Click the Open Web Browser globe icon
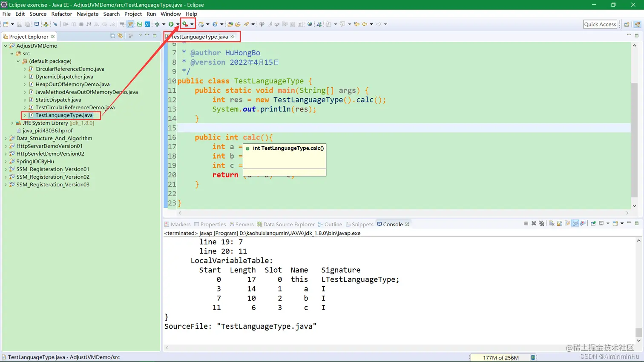Image resolution: width=644 pixels, height=362 pixels. [310, 24]
